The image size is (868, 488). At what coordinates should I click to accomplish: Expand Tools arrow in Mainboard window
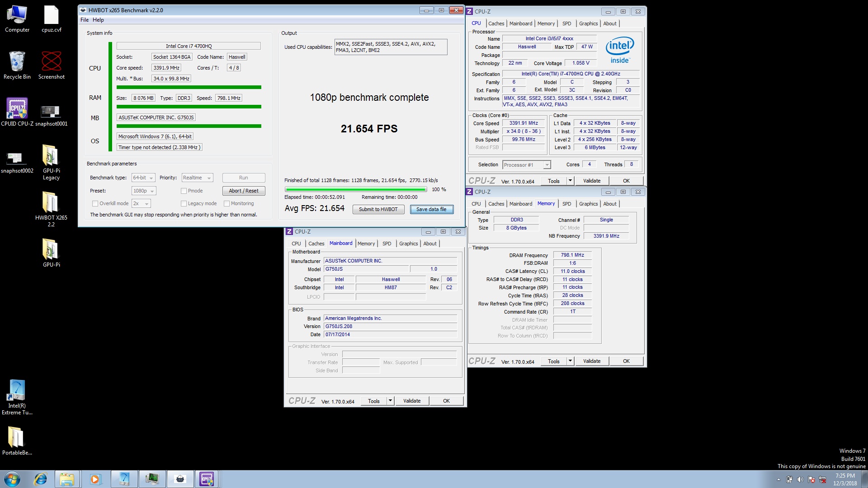pos(390,401)
